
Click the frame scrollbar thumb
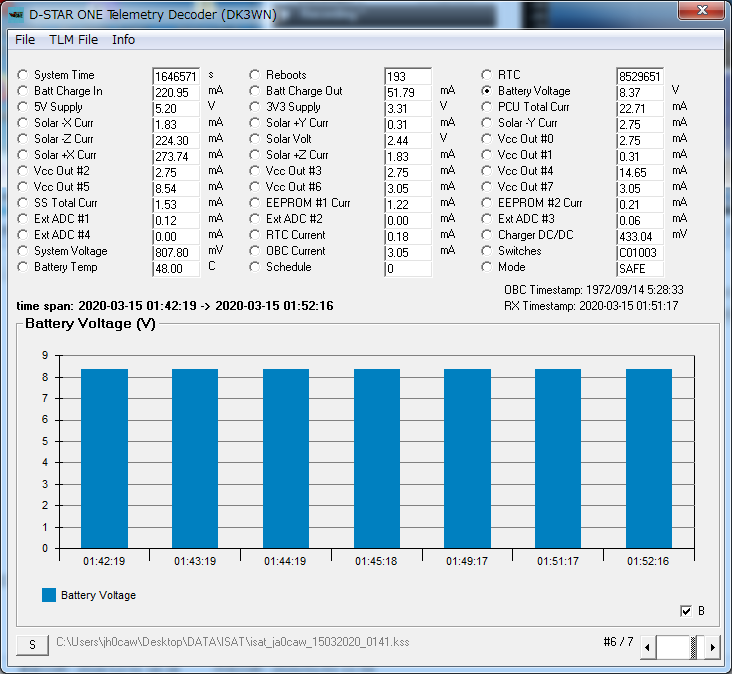point(694,647)
